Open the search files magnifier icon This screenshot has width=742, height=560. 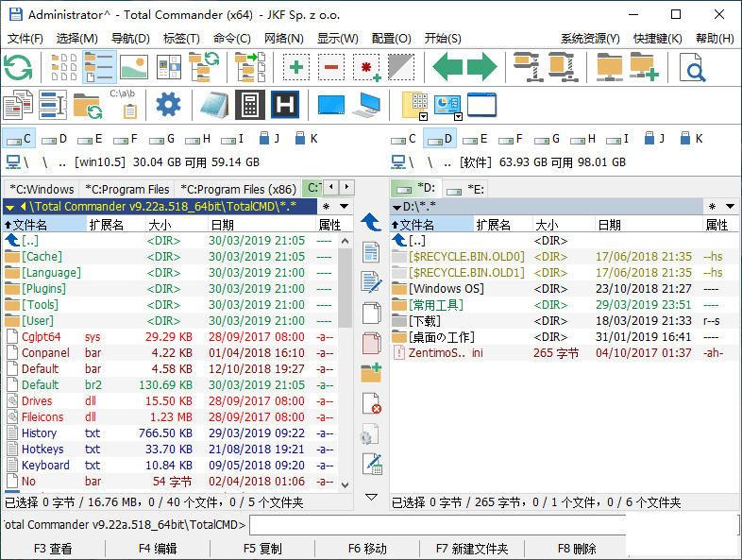tap(692, 68)
